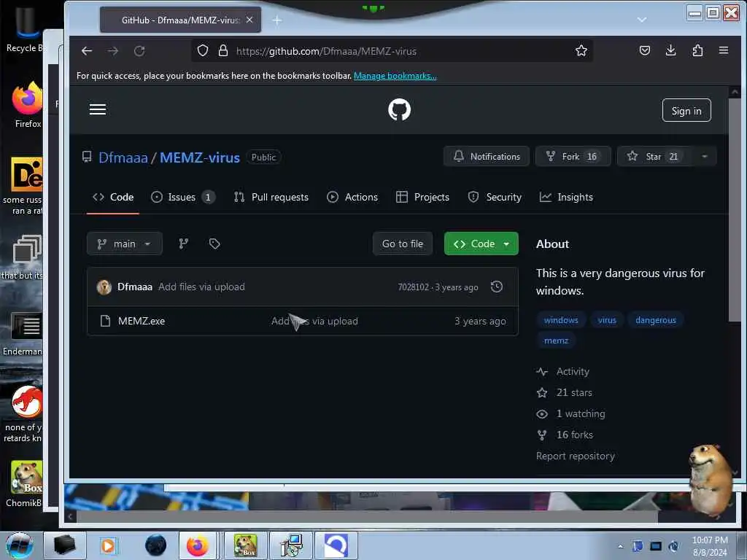Switch to the Insights tab

pos(566,197)
